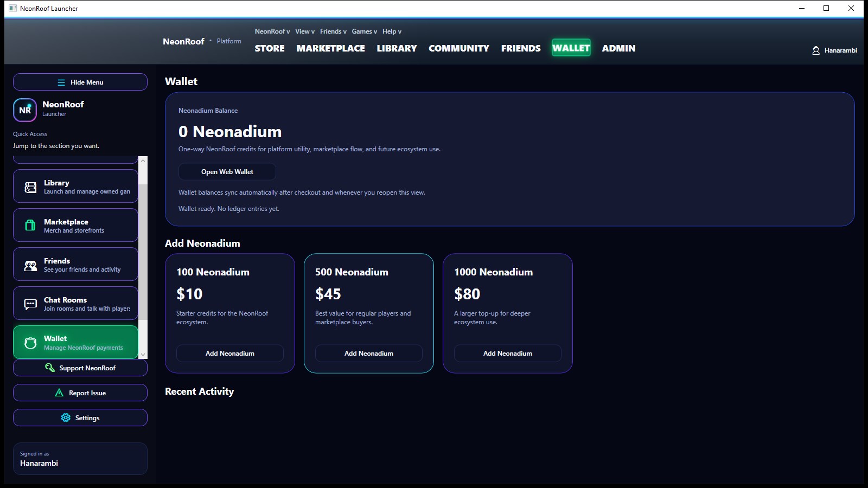Click the NeonRoof Launcher title bar app icon
This screenshot has height=488, width=868.
[13, 8]
